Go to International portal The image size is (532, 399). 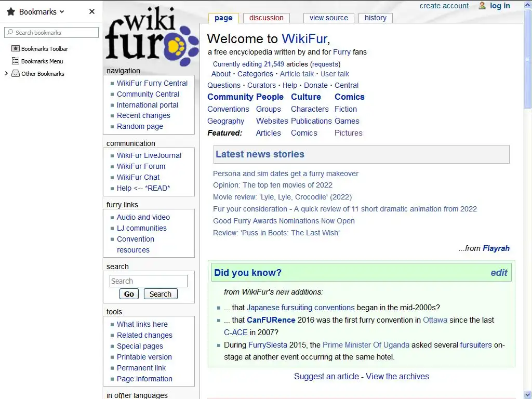147,105
